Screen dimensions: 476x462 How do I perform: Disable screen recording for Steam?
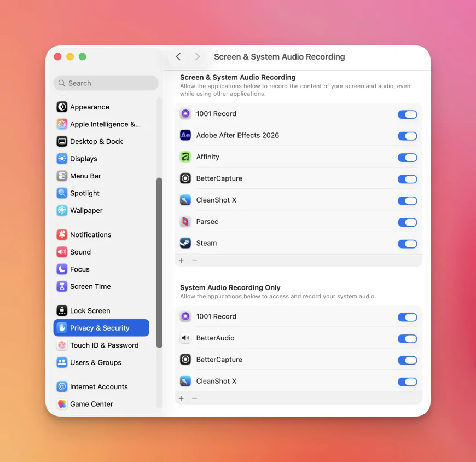(407, 244)
